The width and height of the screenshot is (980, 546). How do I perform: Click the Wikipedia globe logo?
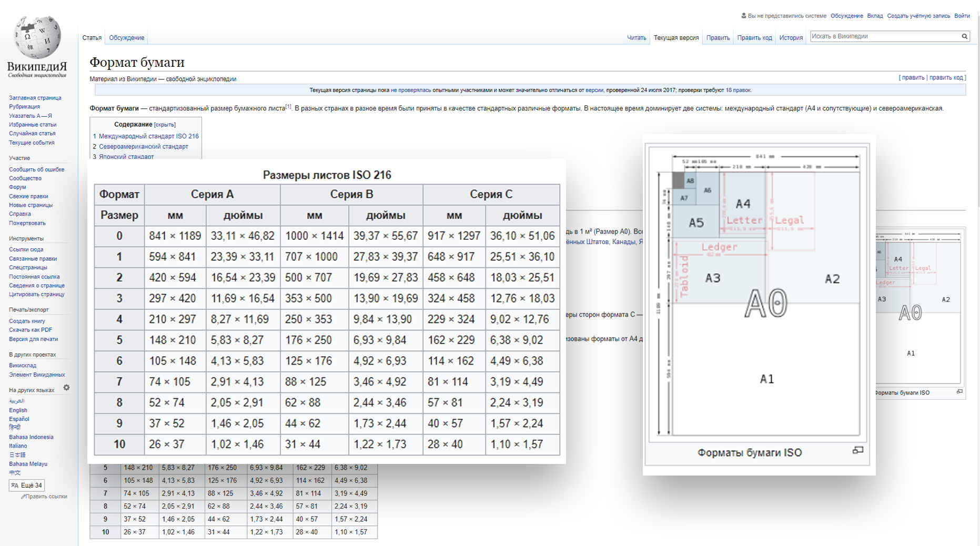[x=37, y=38]
